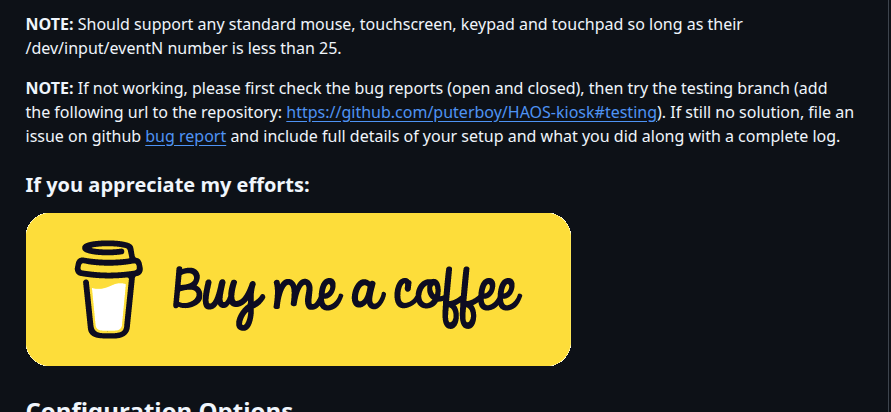Screen dimensions: 891x412
Task: Click the coffee cup lid graphic
Action: 109,259
